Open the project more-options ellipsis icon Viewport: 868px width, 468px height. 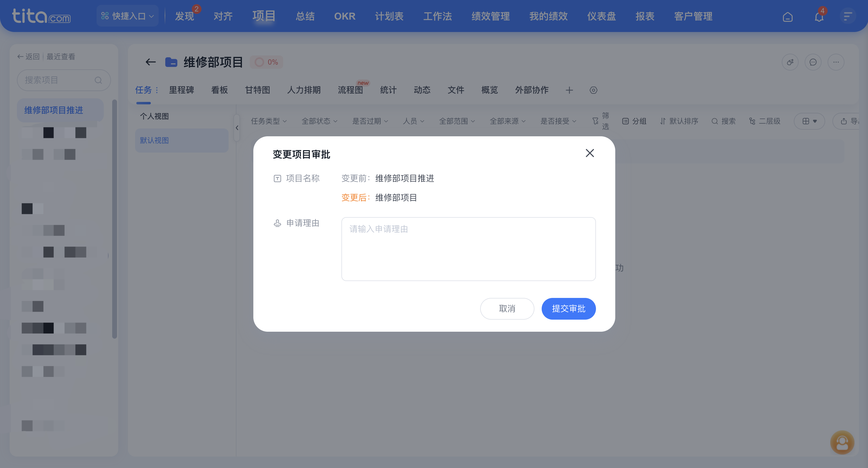(836, 62)
